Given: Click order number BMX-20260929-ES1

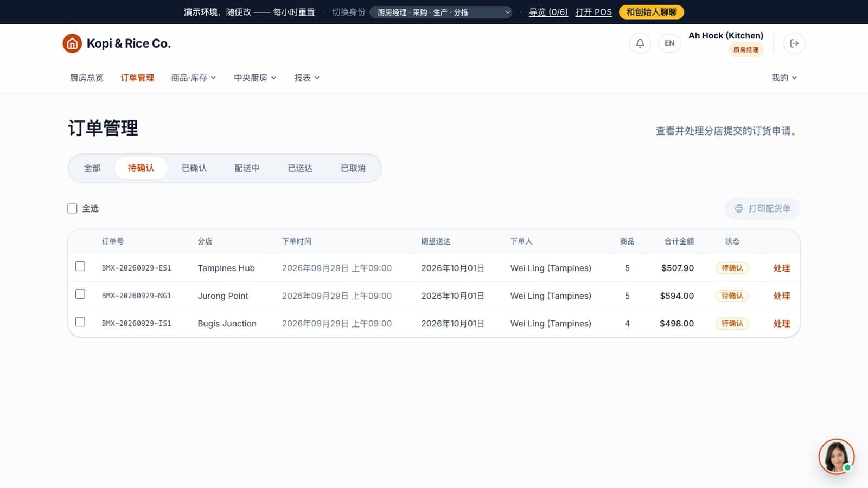Looking at the screenshot, I should coord(137,268).
